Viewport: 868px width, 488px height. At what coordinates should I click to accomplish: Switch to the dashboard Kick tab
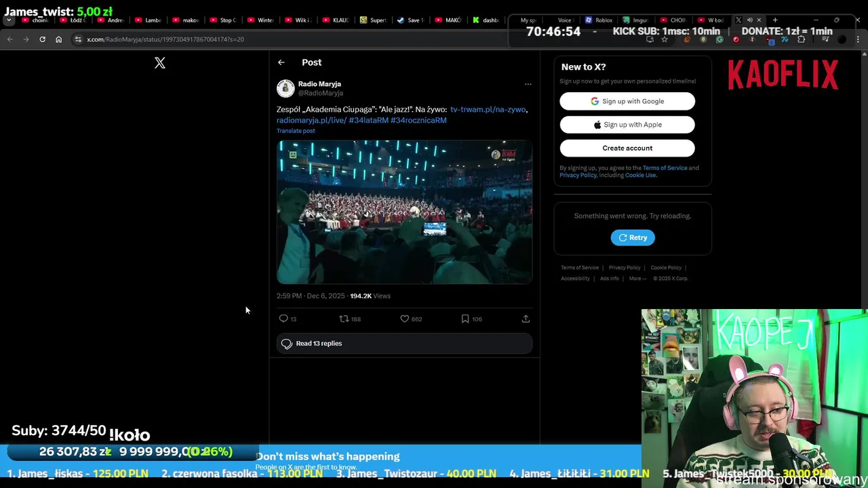coord(486,20)
